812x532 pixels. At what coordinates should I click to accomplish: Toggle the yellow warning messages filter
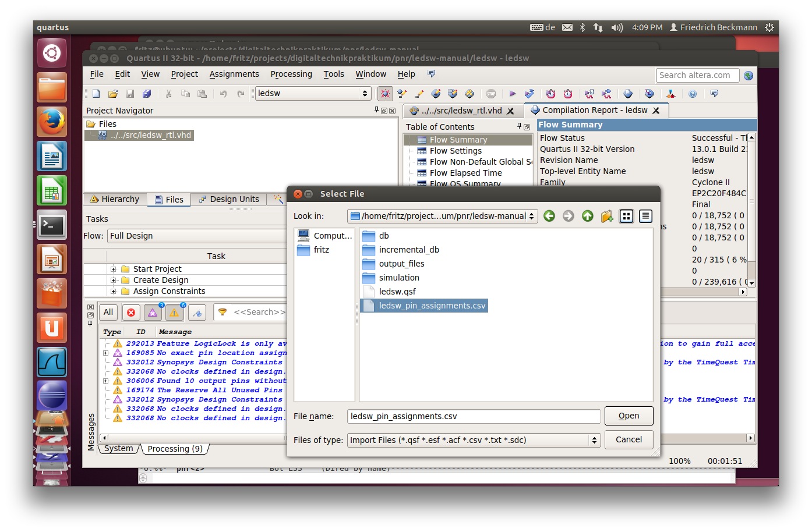pyautogui.click(x=174, y=313)
